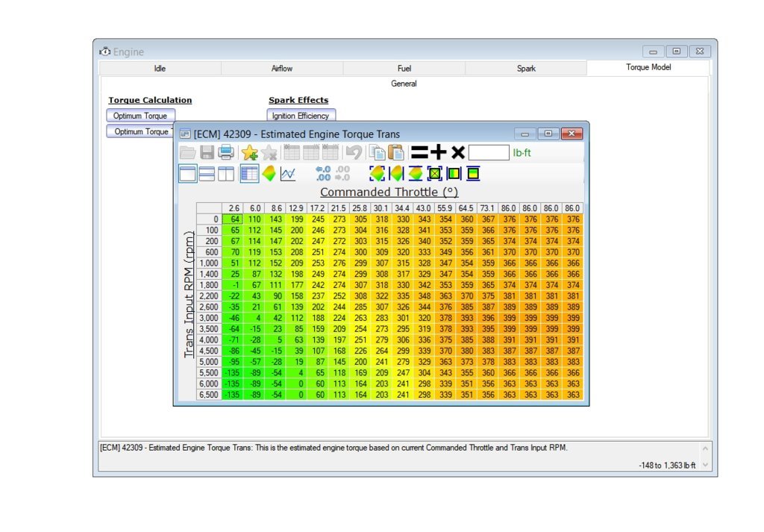Click the value entry box beside lb·ft

[x=489, y=152]
